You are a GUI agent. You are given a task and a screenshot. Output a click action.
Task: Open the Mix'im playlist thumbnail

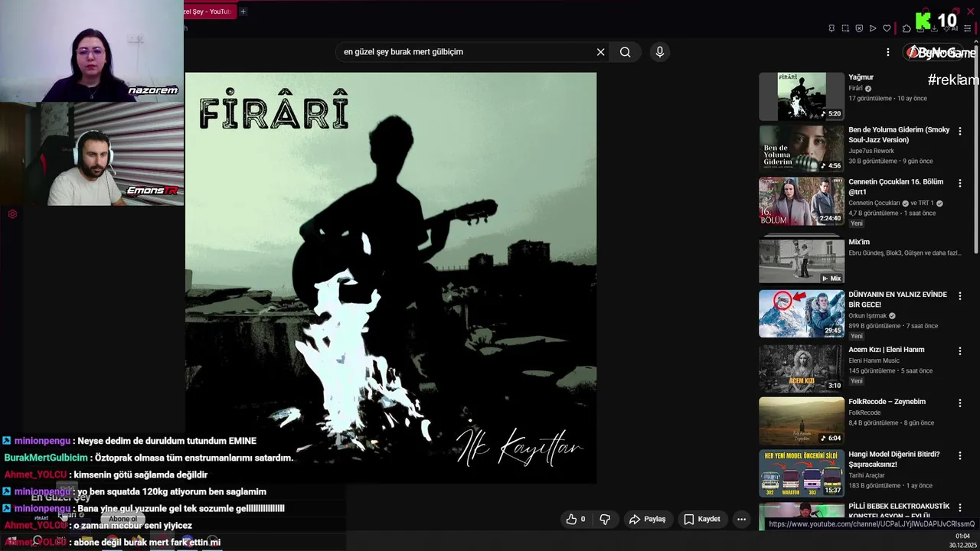pos(802,260)
